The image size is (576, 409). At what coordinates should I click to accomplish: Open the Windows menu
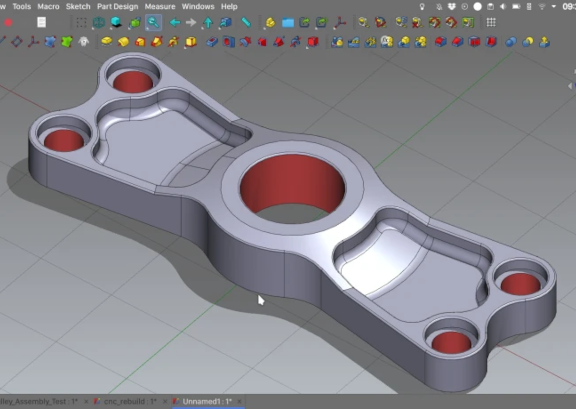(x=198, y=7)
